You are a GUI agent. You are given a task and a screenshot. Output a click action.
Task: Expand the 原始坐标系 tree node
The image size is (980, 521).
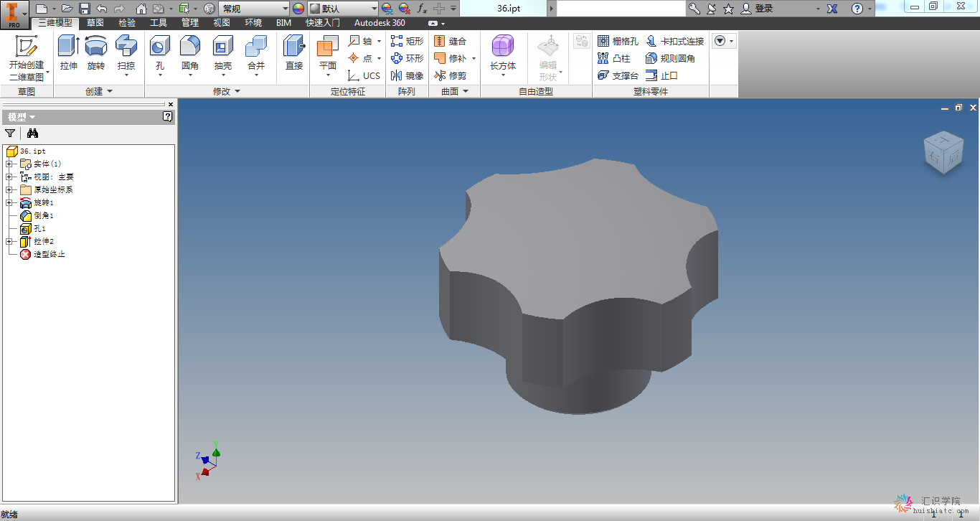point(9,189)
